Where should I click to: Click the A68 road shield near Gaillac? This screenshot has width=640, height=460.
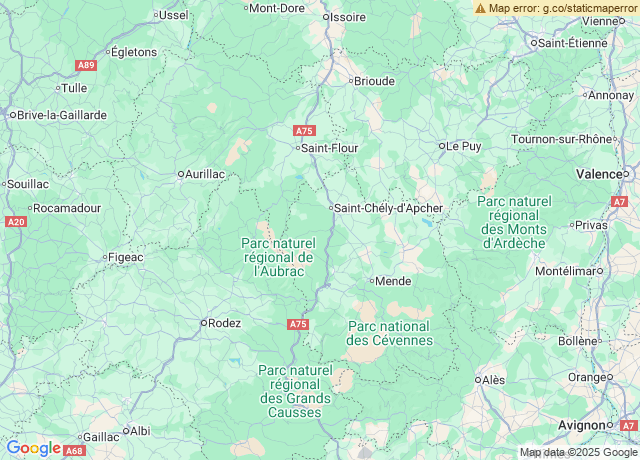pos(74,451)
